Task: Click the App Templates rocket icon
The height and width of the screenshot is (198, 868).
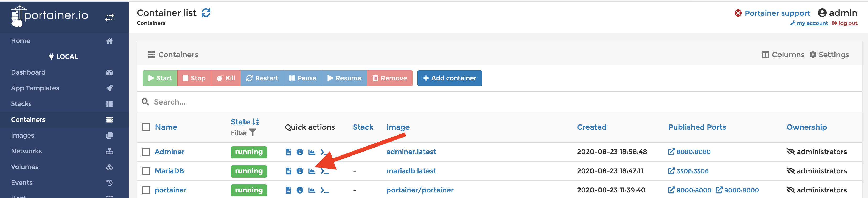Action: [110, 88]
